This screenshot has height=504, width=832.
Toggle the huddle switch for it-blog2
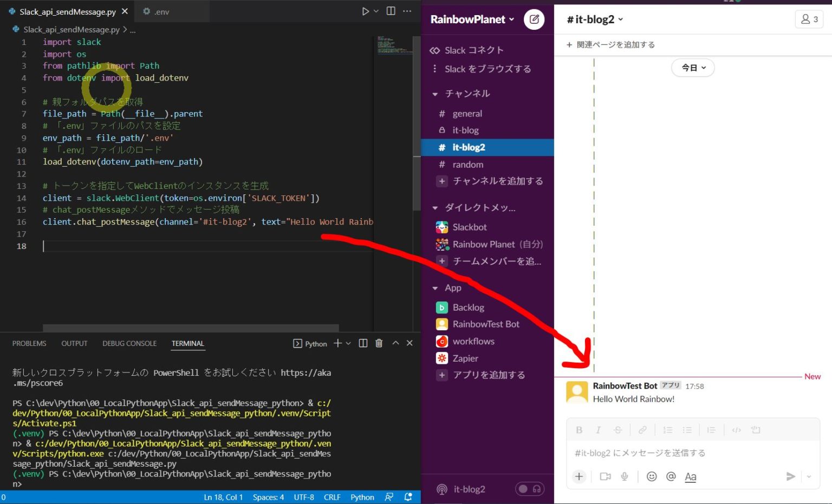(529, 489)
